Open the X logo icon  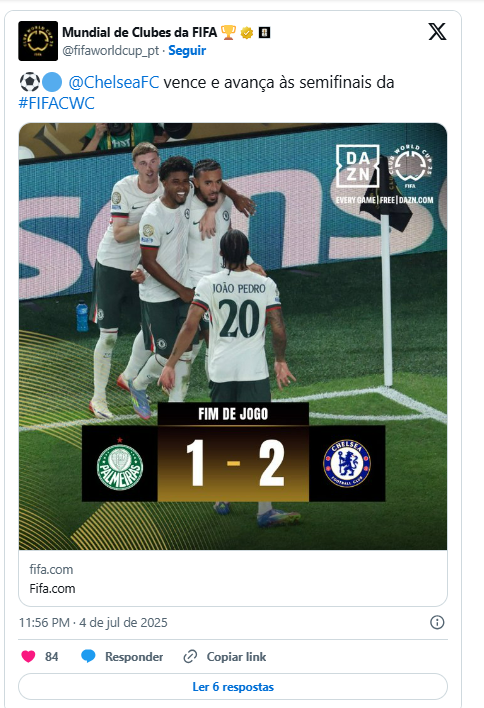click(x=437, y=32)
